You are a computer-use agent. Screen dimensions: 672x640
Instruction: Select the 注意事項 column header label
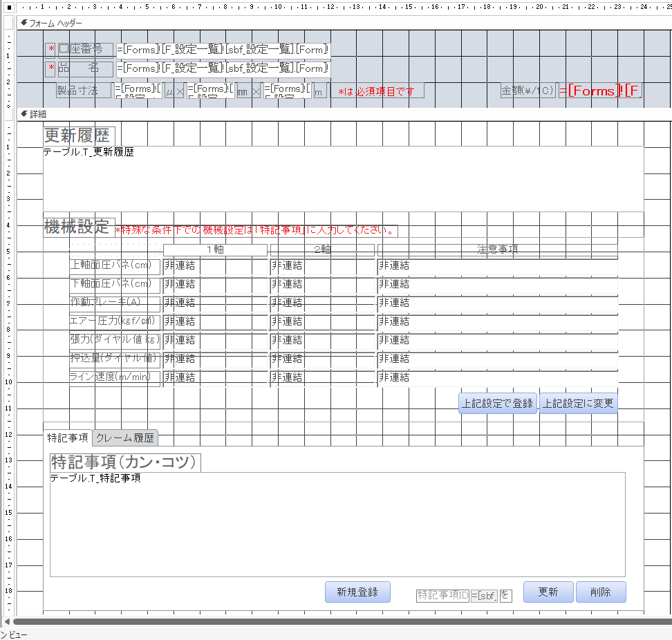[x=497, y=250]
